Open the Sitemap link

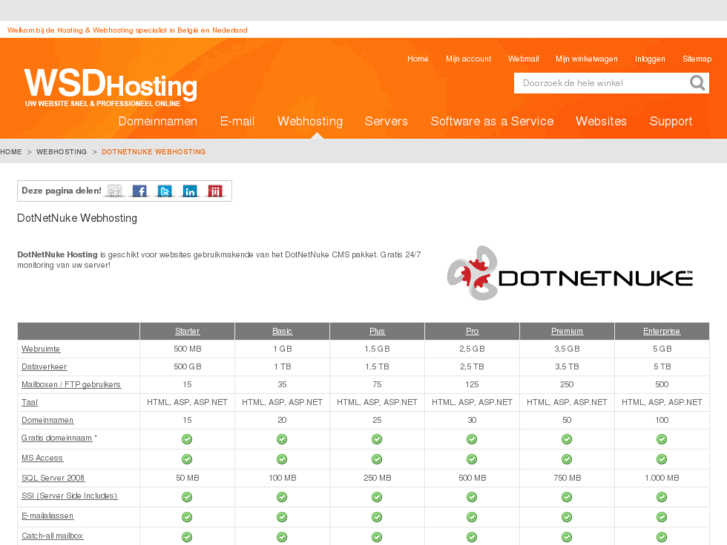click(x=697, y=59)
